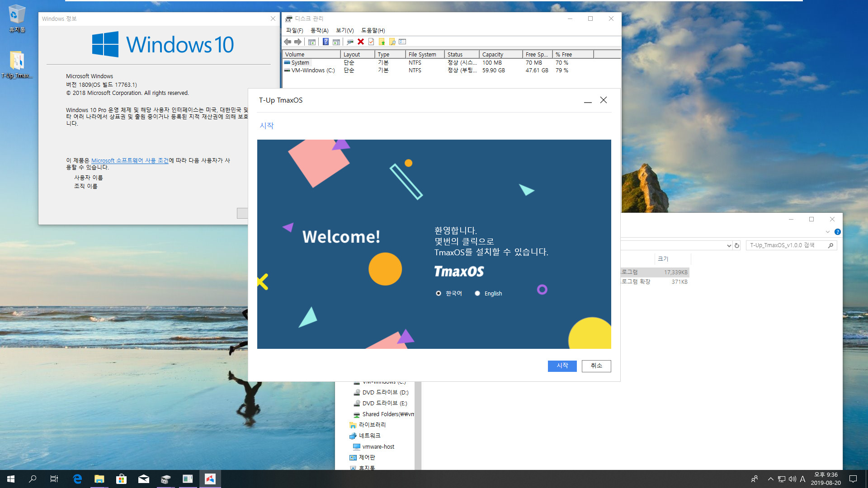Viewport: 868px width, 488px height.
Task: Toggle console tree pane icon in Disk Management
Action: click(x=312, y=42)
